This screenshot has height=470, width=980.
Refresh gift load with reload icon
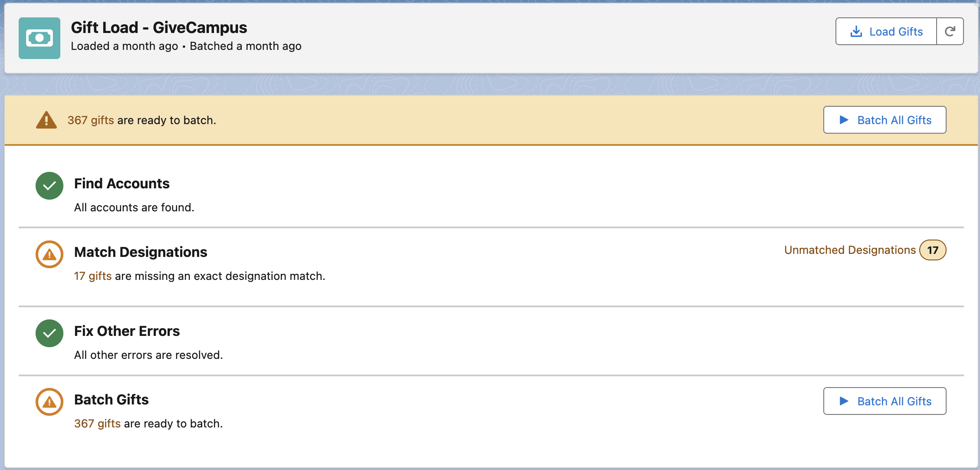click(x=950, y=31)
